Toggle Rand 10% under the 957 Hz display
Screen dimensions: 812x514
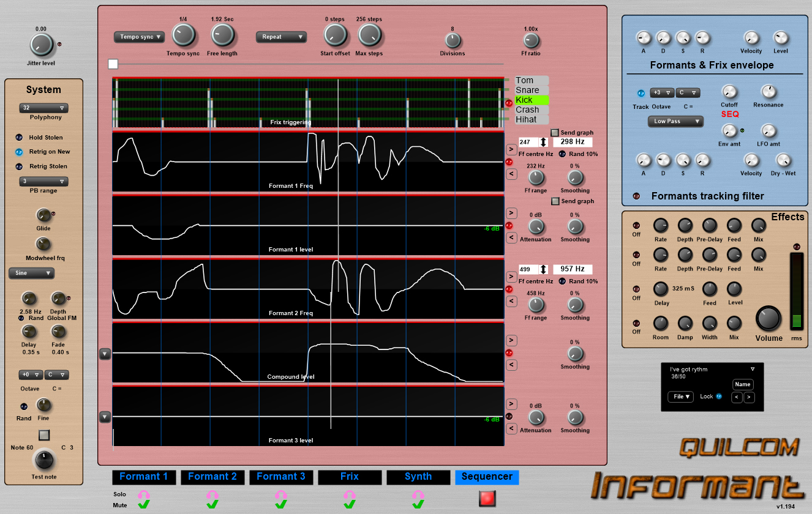pyautogui.click(x=562, y=281)
